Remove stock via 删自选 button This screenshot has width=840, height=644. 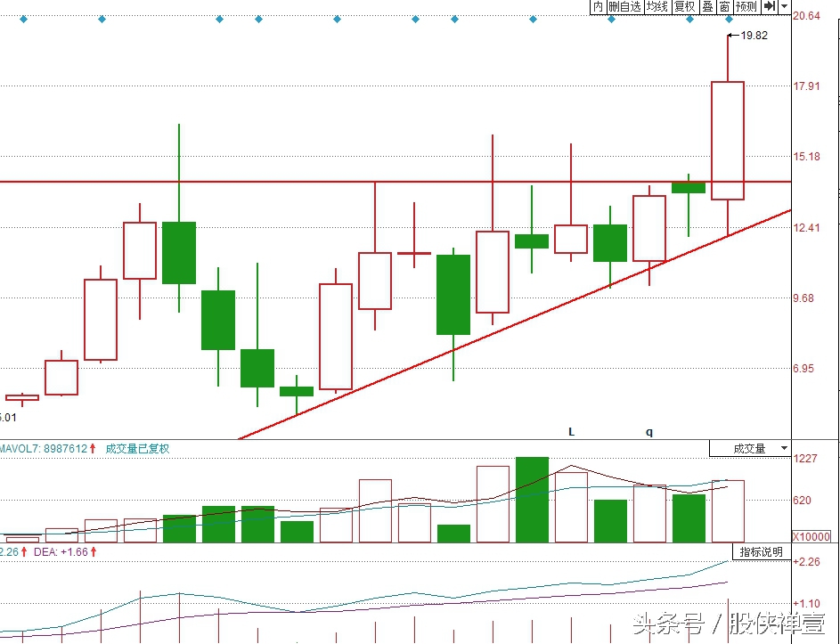coord(624,6)
